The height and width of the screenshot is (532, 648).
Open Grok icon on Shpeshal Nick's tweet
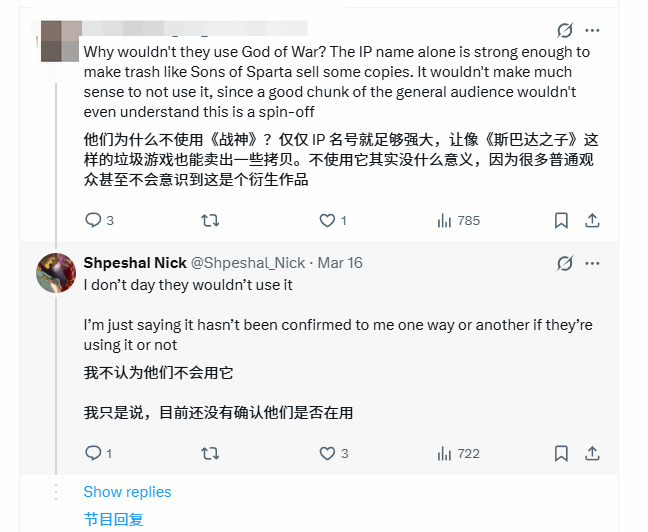(x=565, y=263)
